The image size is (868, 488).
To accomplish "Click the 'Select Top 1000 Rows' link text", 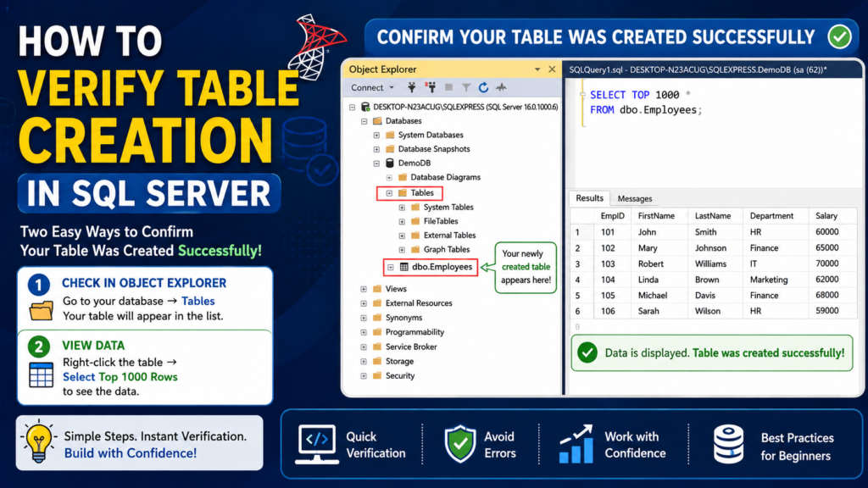I will click(120, 377).
